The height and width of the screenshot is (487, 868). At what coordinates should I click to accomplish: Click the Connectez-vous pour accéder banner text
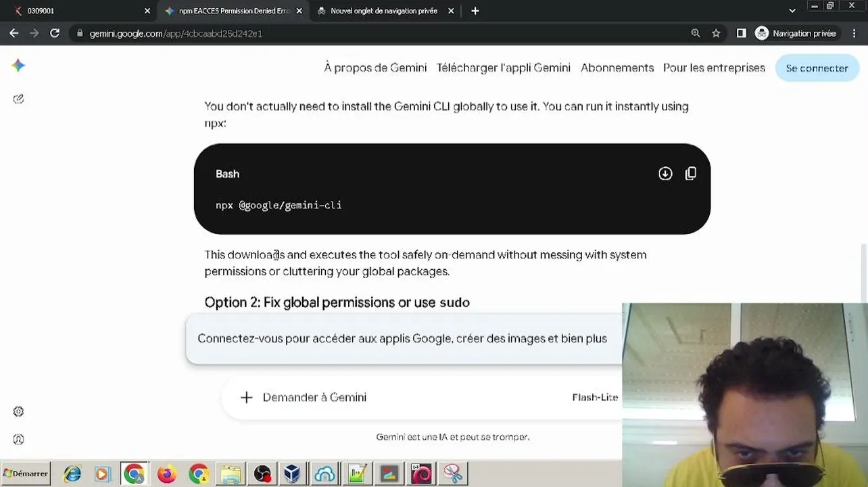click(x=402, y=338)
